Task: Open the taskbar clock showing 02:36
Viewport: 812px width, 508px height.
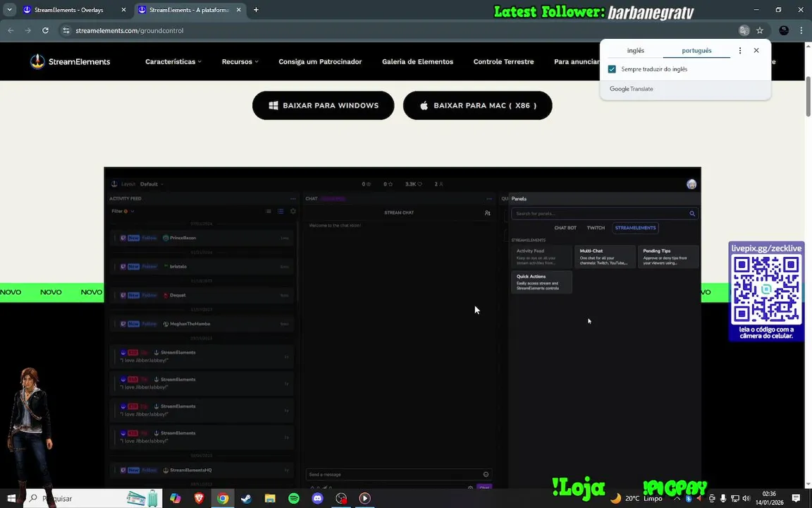Action: [769, 498]
